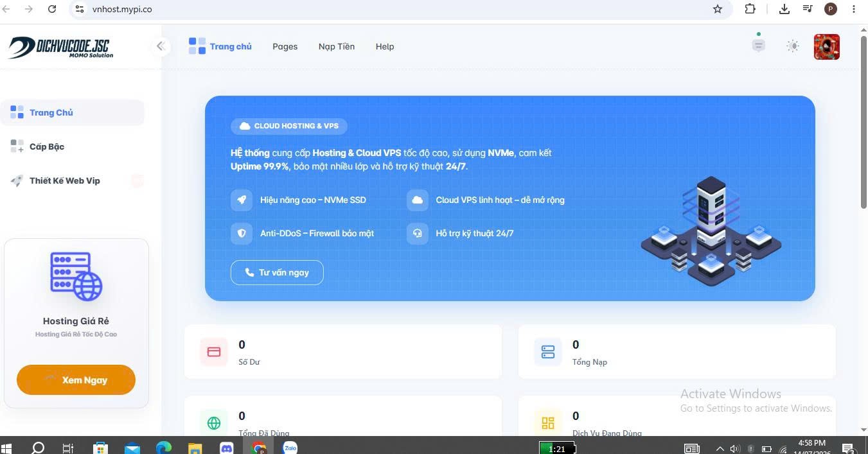
Task: Open Task View on the taskbar
Action: (68, 448)
